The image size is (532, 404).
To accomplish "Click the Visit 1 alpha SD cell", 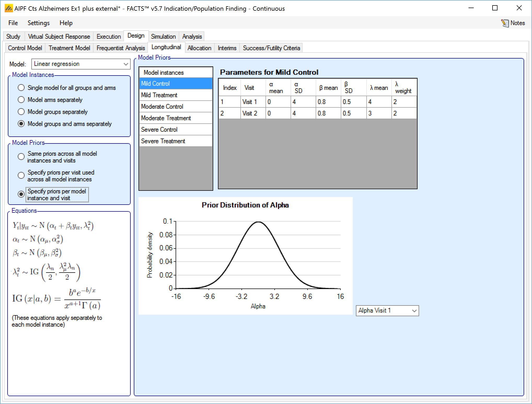I will point(303,102).
